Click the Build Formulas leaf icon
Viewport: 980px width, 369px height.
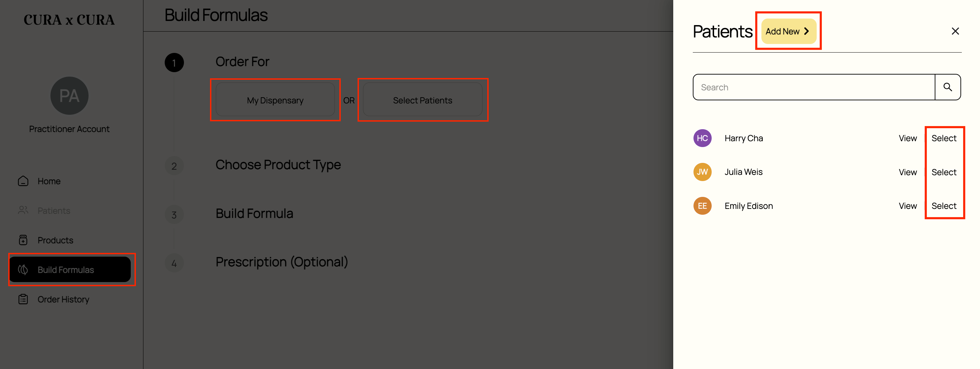(23, 270)
